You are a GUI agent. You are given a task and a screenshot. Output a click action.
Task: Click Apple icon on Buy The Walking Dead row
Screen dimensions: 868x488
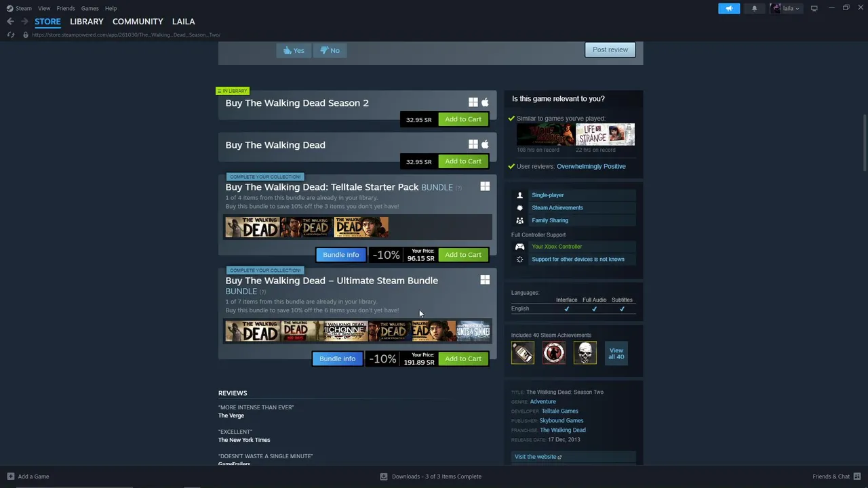click(485, 144)
